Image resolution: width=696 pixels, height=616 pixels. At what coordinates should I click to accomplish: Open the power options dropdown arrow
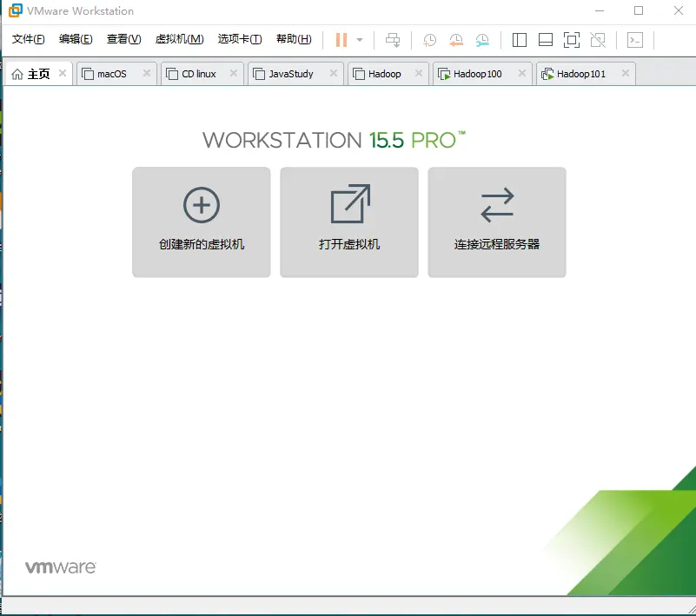click(x=360, y=40)
